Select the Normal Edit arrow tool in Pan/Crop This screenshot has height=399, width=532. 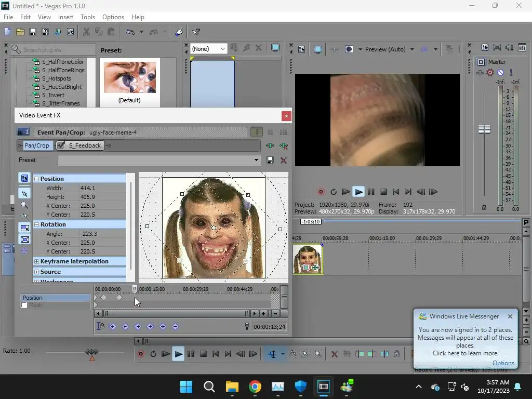click(x=24, y=194)
